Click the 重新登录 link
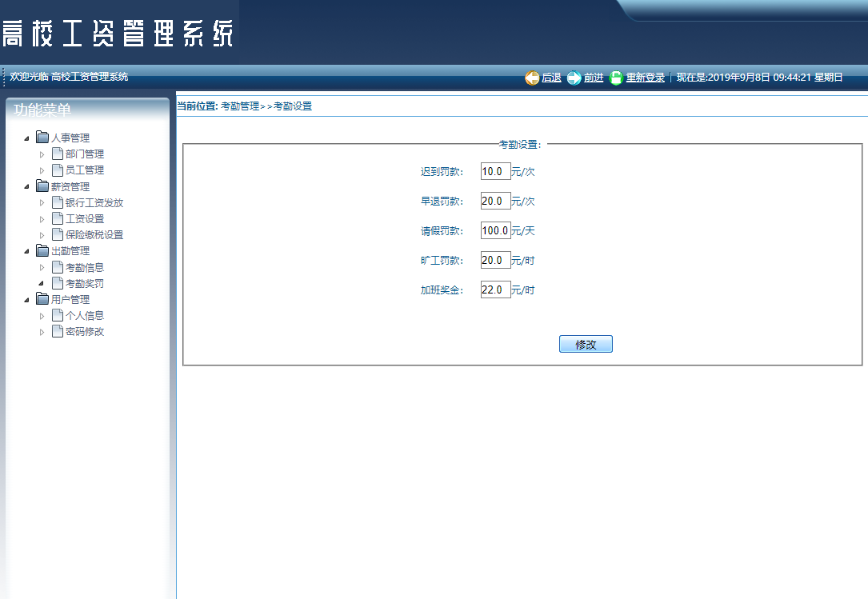The image size is (868, 599). pos(643,78)
